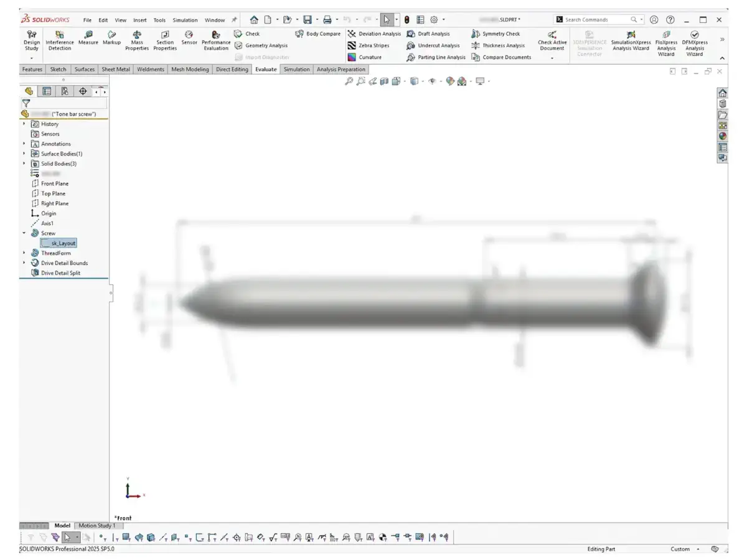
Task: Open Mass Properties
Action: (137, 39)
